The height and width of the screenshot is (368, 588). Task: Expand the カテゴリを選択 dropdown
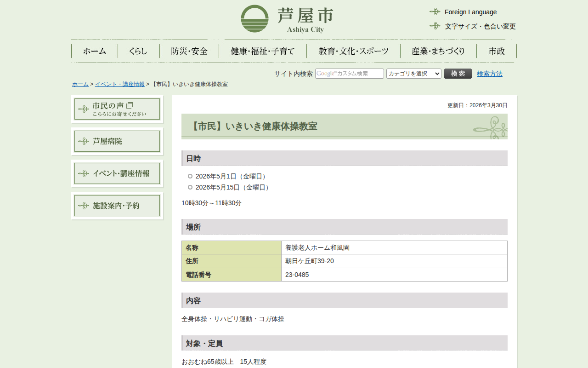click(x=413, y=74)
